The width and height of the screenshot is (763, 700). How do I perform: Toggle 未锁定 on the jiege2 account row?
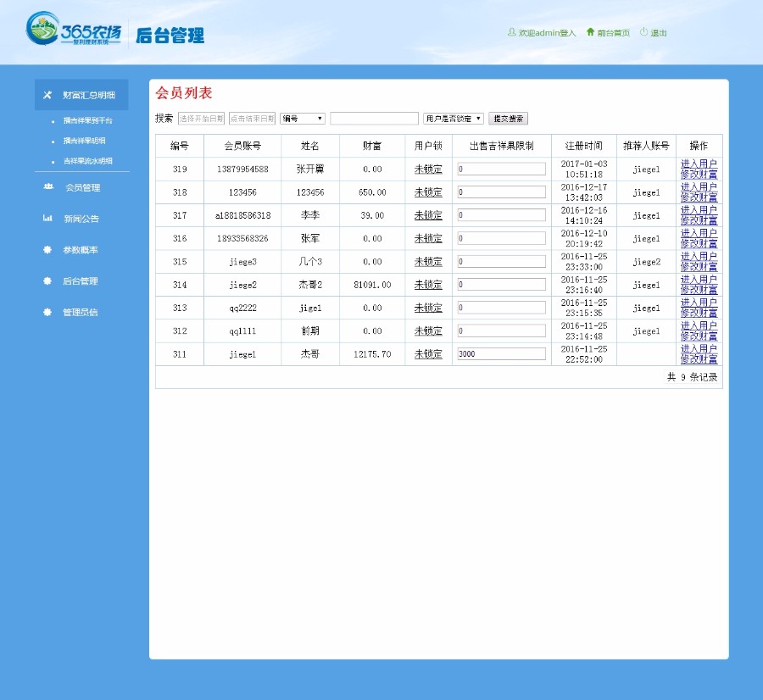427,285
